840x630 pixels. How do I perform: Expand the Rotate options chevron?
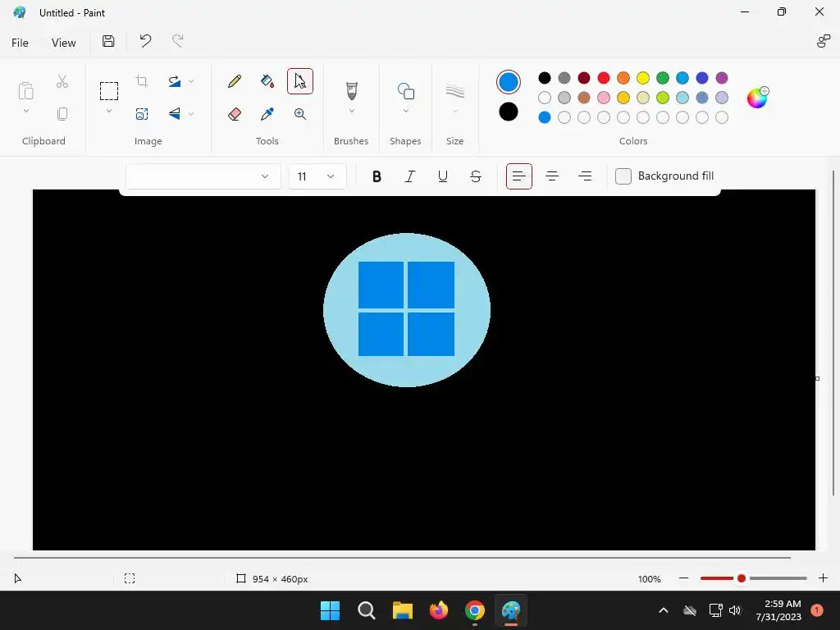tap(191, 81)
